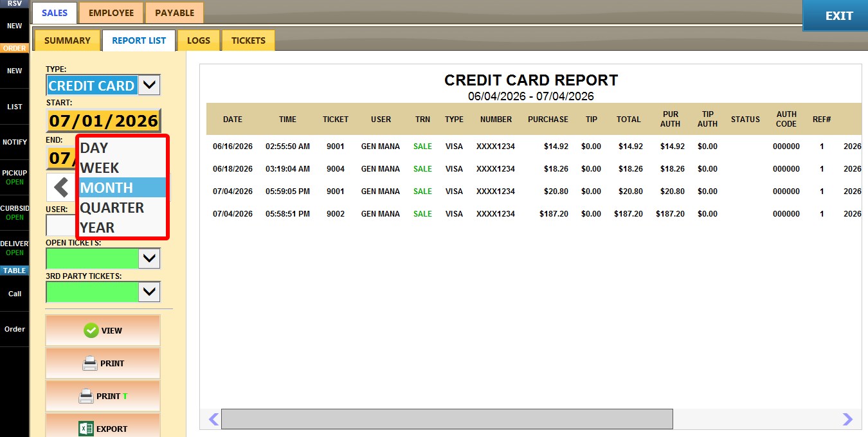
Task: Click the PRINT T button
Action: coord(103,396)
